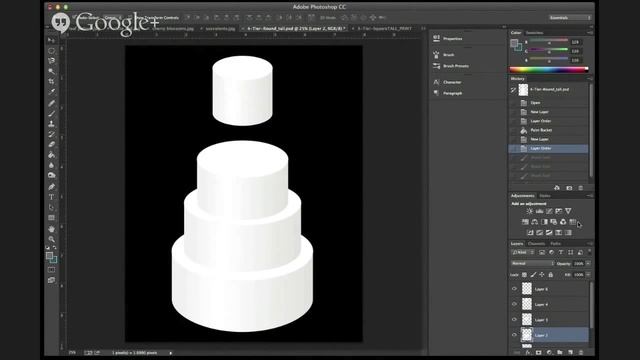Select the Move tool

(x=51, y=40)
